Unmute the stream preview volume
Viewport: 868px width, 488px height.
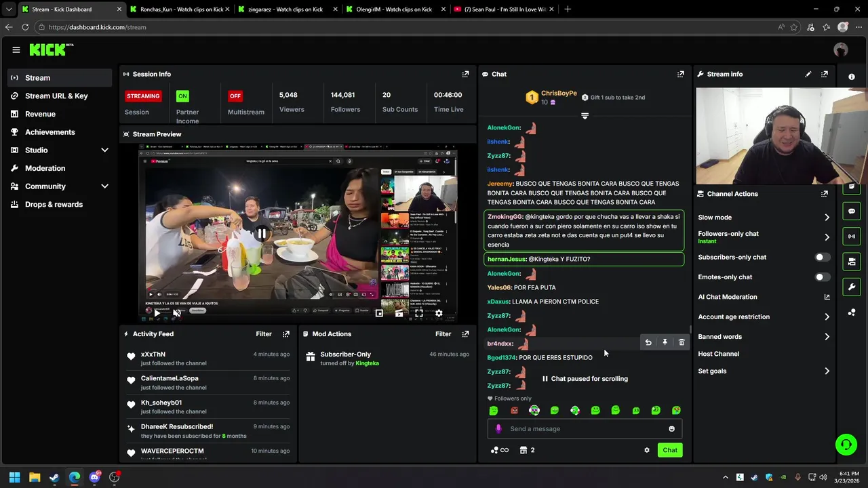(x=177, y=313)
